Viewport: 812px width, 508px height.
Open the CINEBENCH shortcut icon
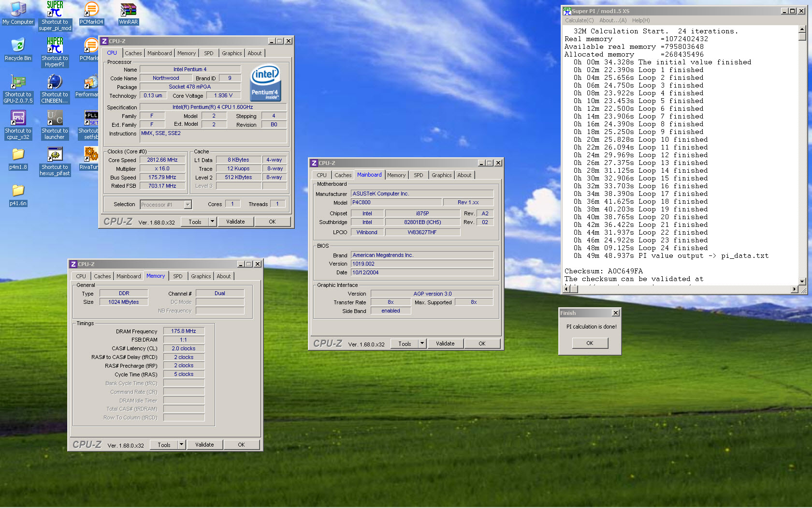pos(55,88)
